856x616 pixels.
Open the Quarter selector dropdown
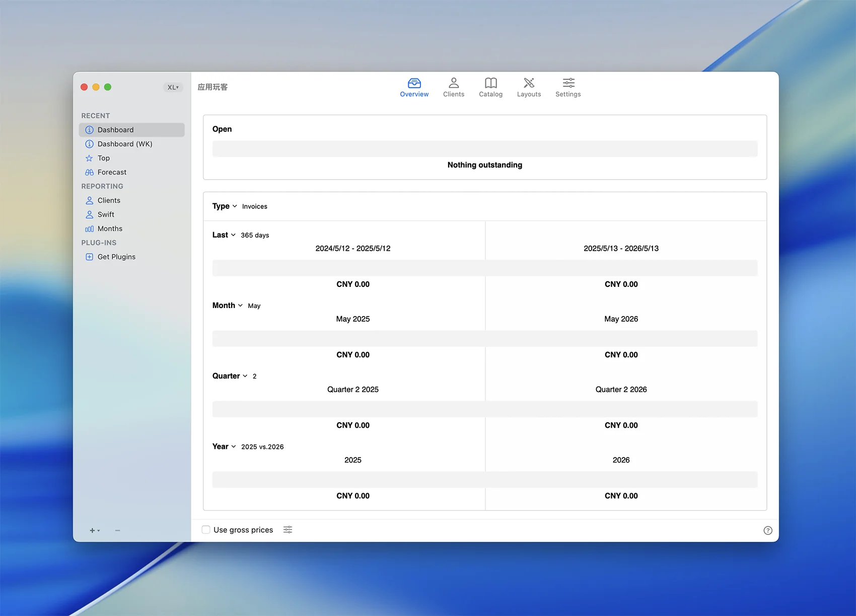(x=234, y=376)
